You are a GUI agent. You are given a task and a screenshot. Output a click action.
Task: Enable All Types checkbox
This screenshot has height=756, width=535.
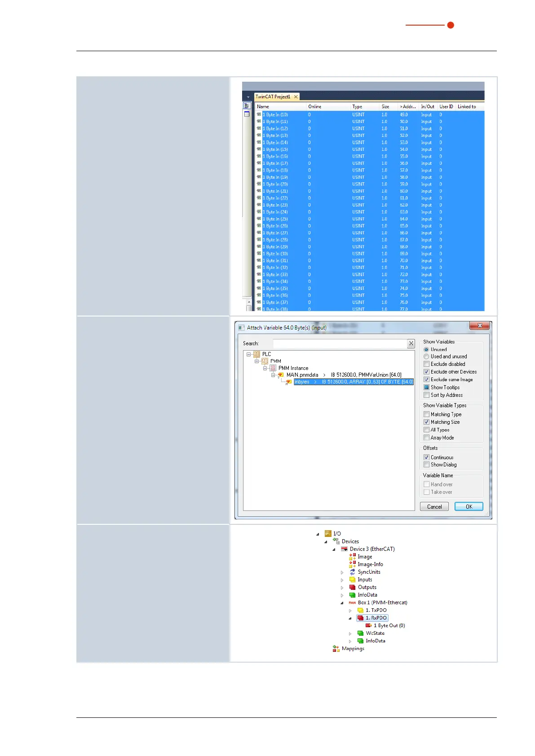click(426, 430)
